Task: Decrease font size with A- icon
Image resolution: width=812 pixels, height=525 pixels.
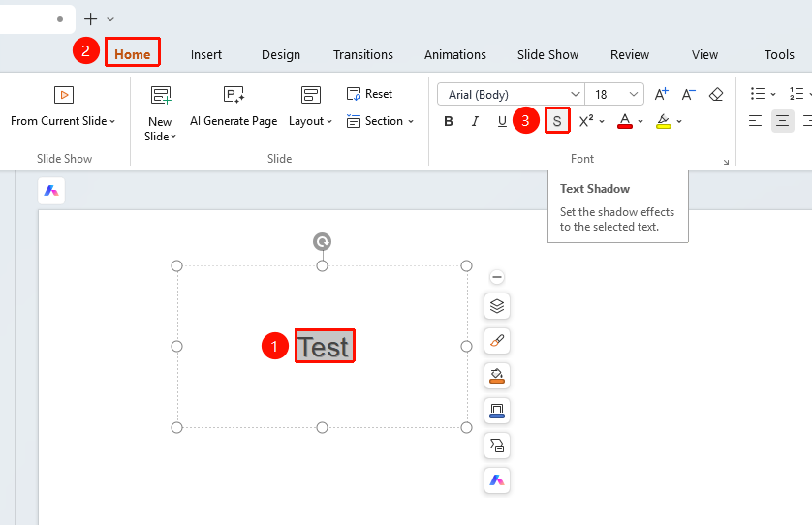Action: [x=688, y=94]
